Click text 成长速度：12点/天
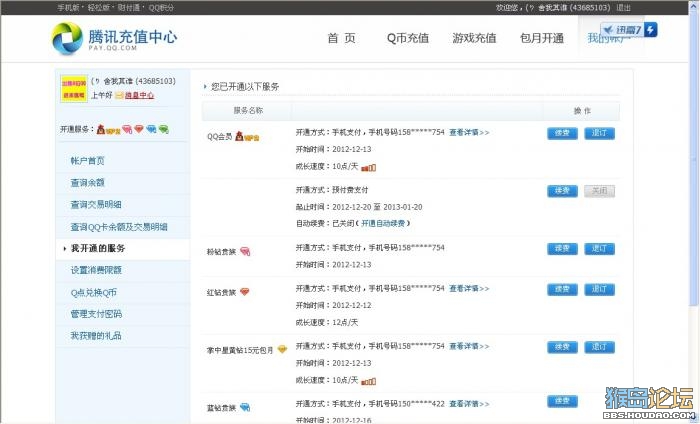 click(x=327, y=322)
